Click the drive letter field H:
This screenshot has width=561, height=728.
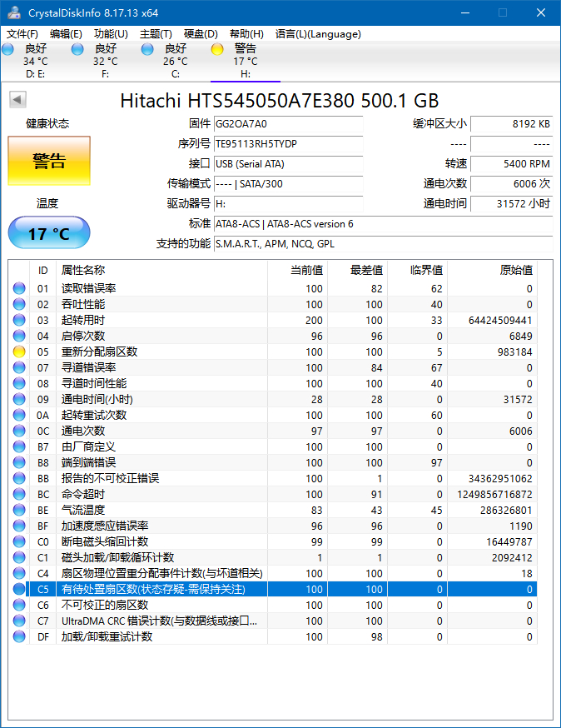coord(288,204)
